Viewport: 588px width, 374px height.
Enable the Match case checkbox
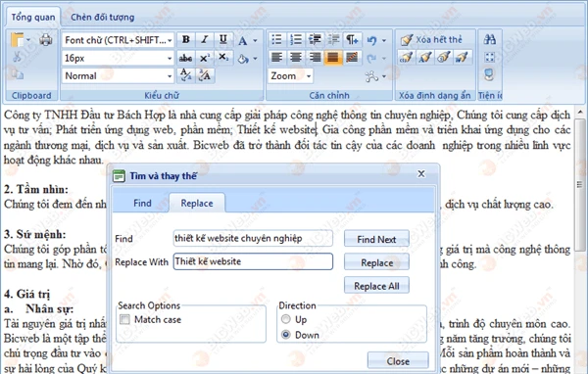click(124, 319)
